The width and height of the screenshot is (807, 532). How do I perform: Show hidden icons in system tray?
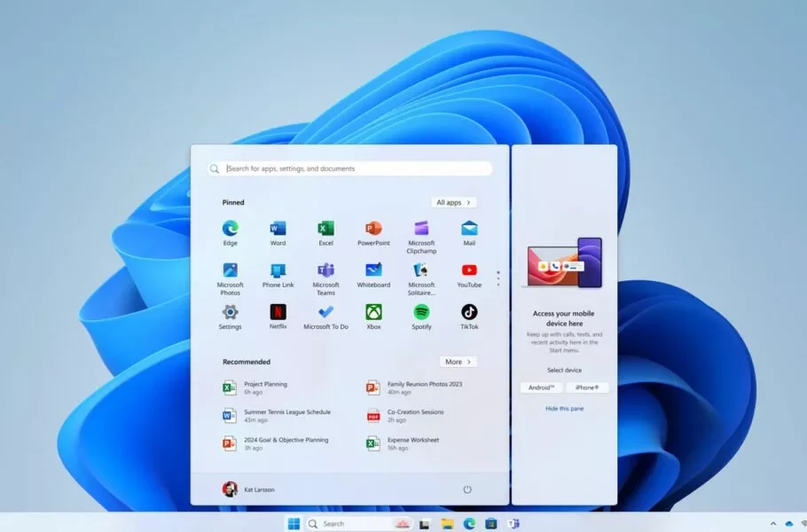[x=772, y=524]
